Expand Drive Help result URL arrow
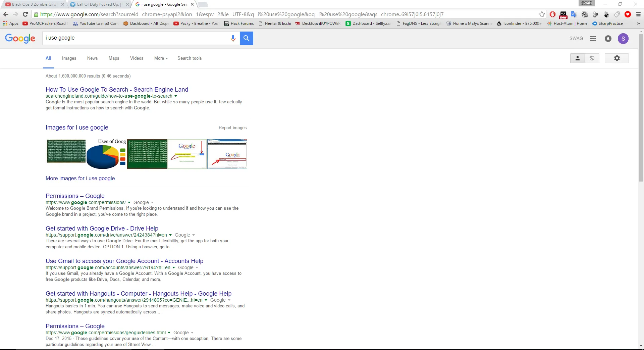This screenshot has height=350, width=644. pos(170,235)
